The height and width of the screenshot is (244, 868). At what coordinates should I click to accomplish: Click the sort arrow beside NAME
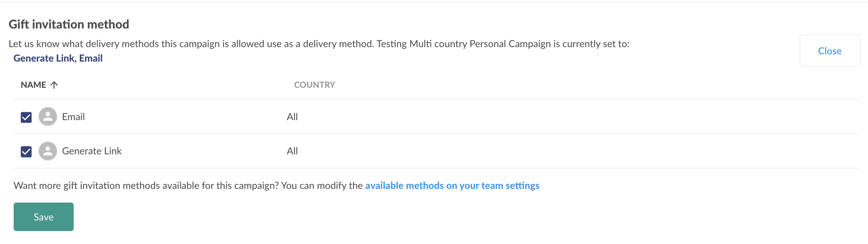pos(54,85)
